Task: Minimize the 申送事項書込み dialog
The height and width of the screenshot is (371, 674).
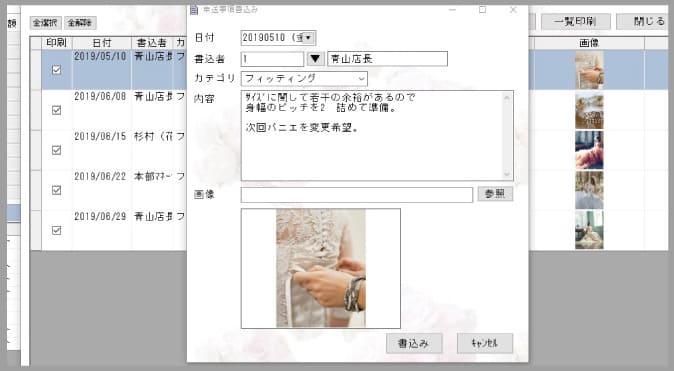Action: click(x=452, y=9)
